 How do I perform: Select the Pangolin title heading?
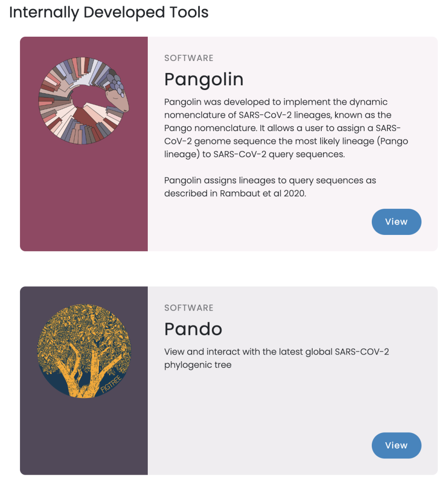pos(204,80)
